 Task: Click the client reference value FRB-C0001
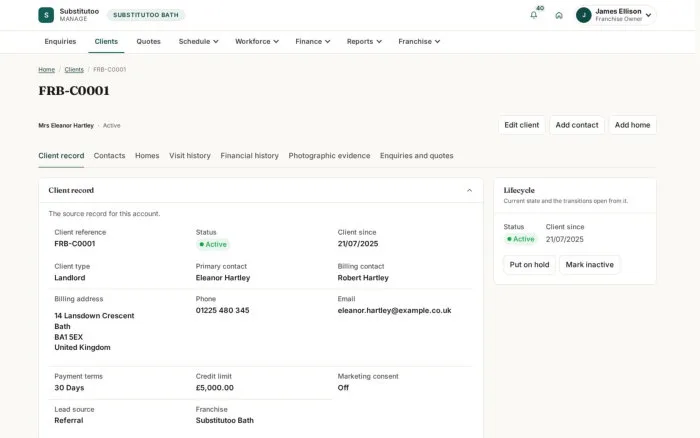click(75, 244)
